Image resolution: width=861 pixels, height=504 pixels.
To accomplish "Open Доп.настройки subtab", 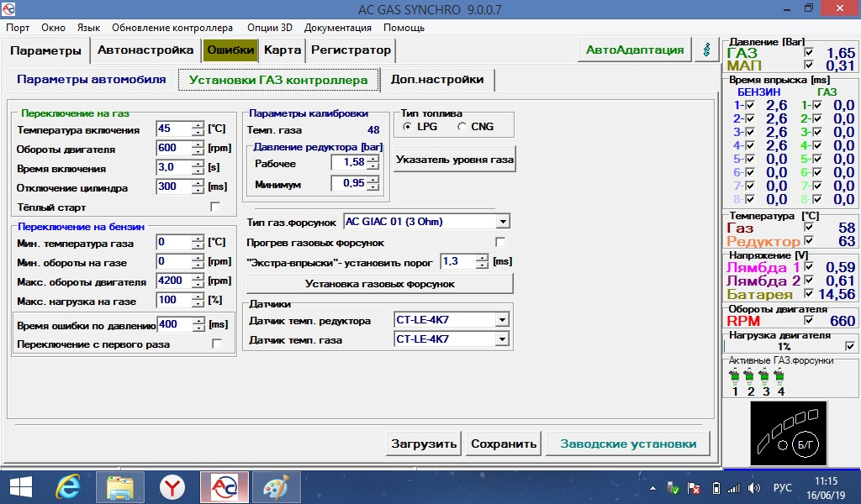I will pyautogui.click(x=437, y=80).
